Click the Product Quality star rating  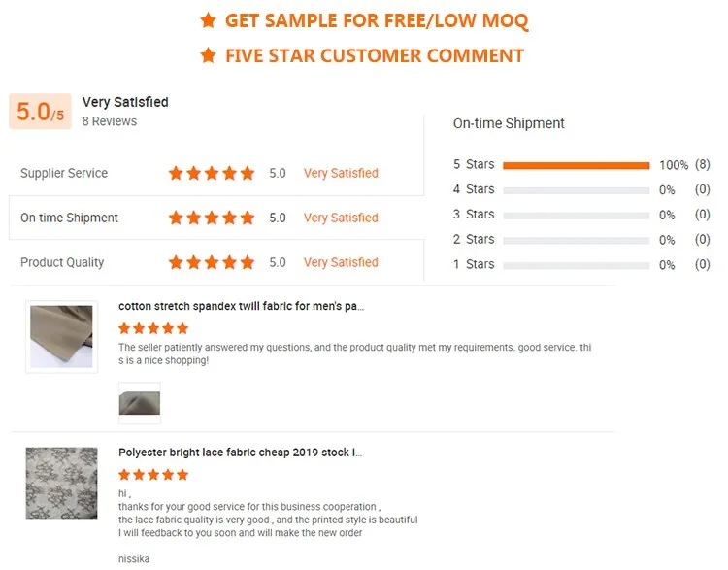coord(212,262)
